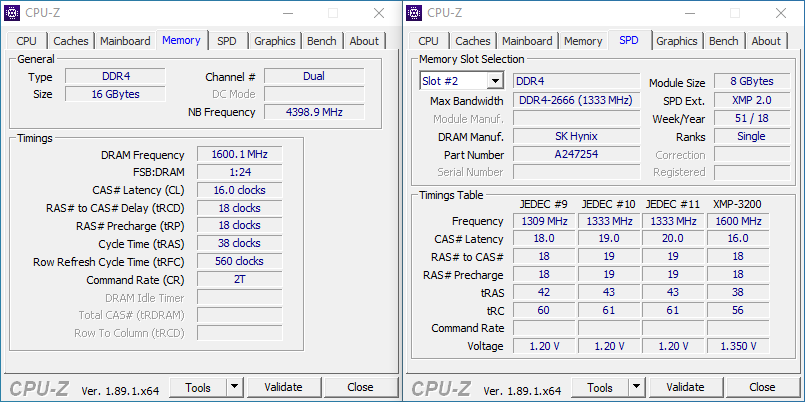
Task: Open About tab in right window
Action: click(766, 41)
